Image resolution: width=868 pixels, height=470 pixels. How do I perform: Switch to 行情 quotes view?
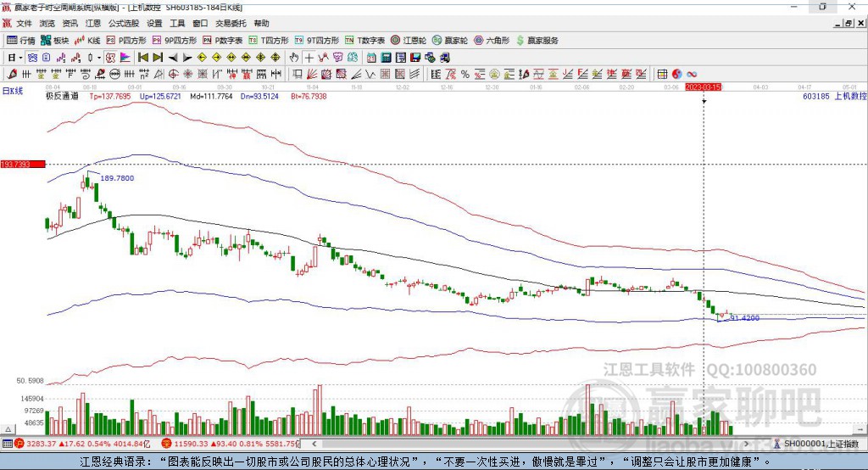pos(21,41)
